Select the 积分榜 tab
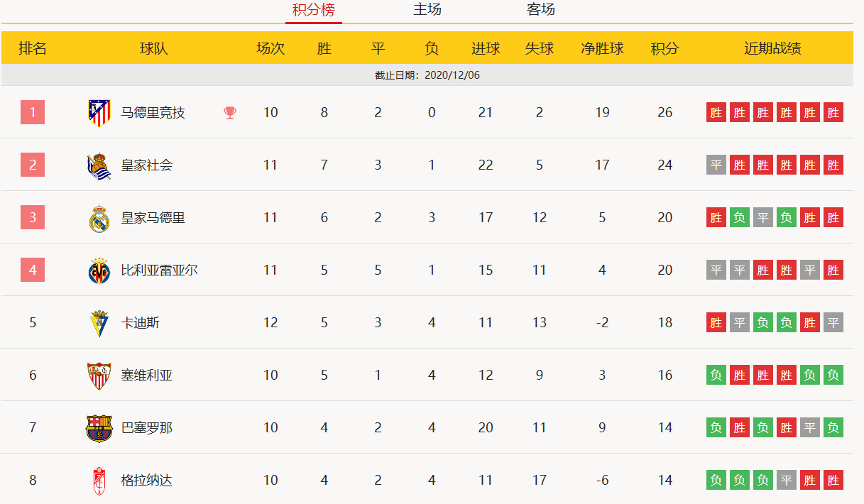This screenshot has width=864, height=504. [314, 10]
